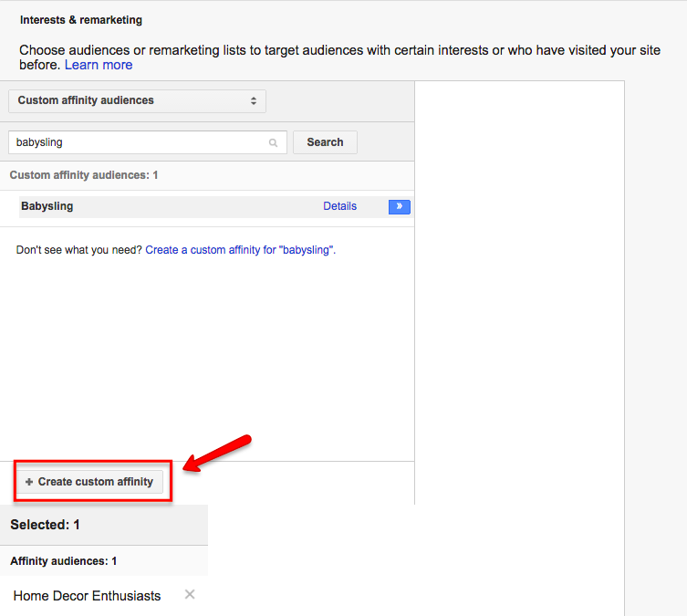Select the Home Decor Enthusiasts entry
Image resolution: width=687 pixels, height=616 pixels.
(87, 596)
